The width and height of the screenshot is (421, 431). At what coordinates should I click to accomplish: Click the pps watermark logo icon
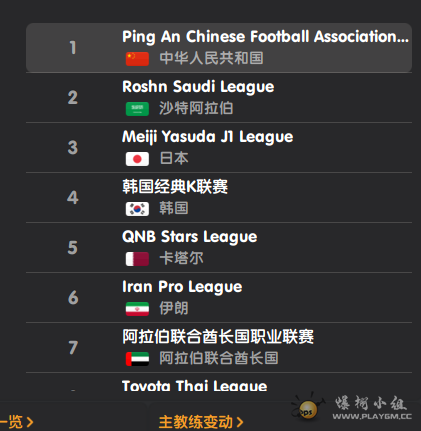coord(307,408)
